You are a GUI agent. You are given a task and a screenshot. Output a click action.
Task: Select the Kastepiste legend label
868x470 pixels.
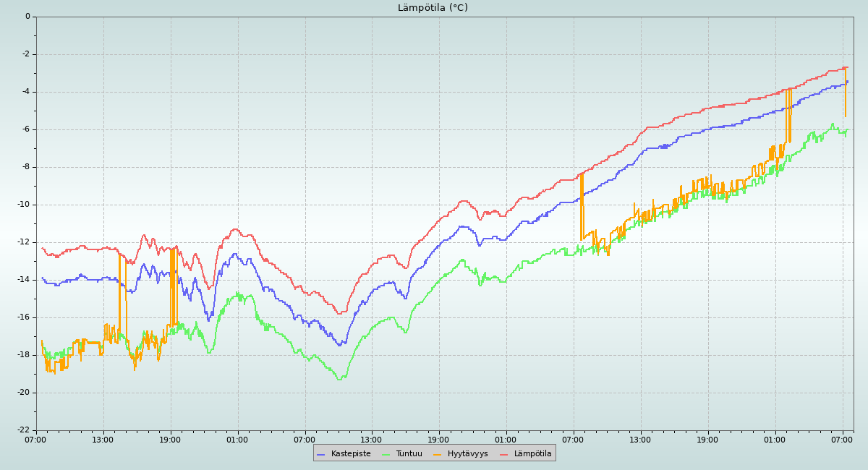(351, 454)
